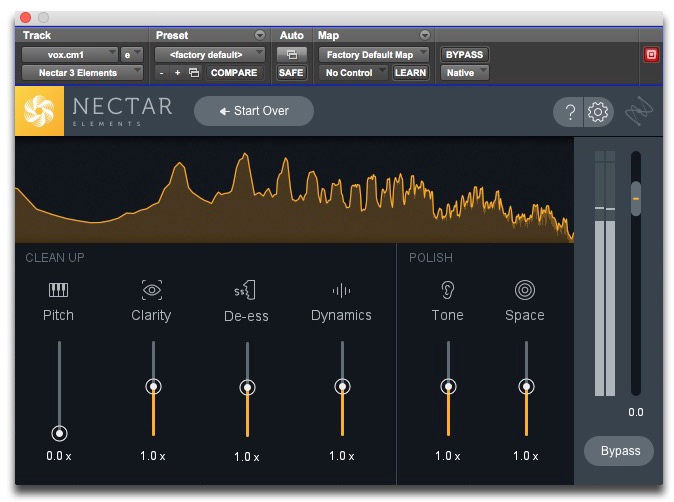Screen dimensions: 674x502
Task: Select next preset with plus button
Action: 177,73
